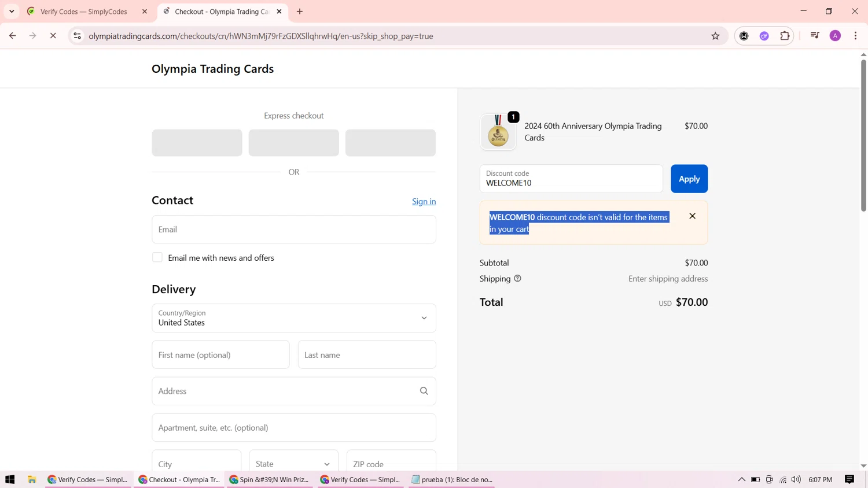
Task: View site information icon in address bar
Action: 77,36
